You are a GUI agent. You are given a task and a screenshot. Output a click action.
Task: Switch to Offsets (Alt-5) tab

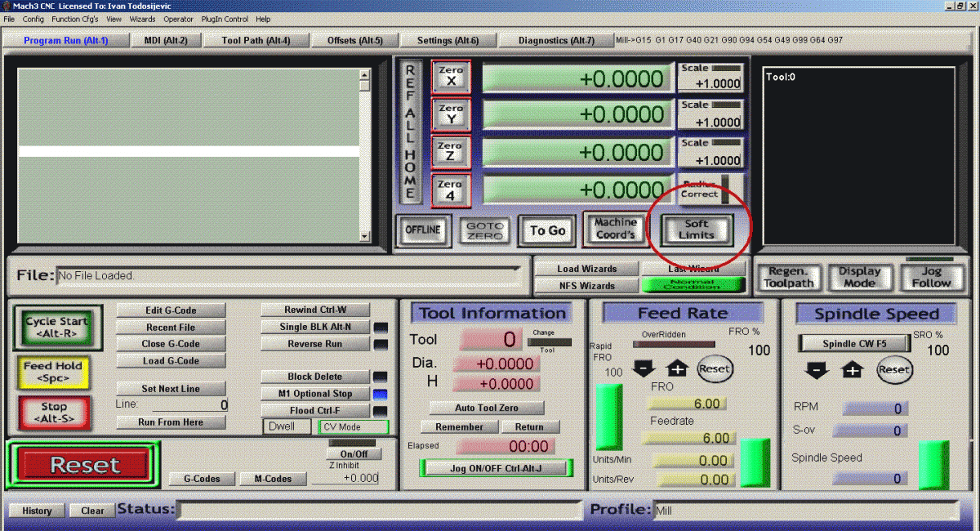pyautogui.click(x=354, y=40)
